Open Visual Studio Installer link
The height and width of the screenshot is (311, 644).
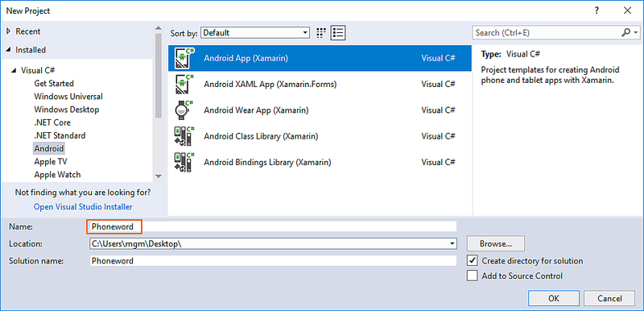pos(83,206)
